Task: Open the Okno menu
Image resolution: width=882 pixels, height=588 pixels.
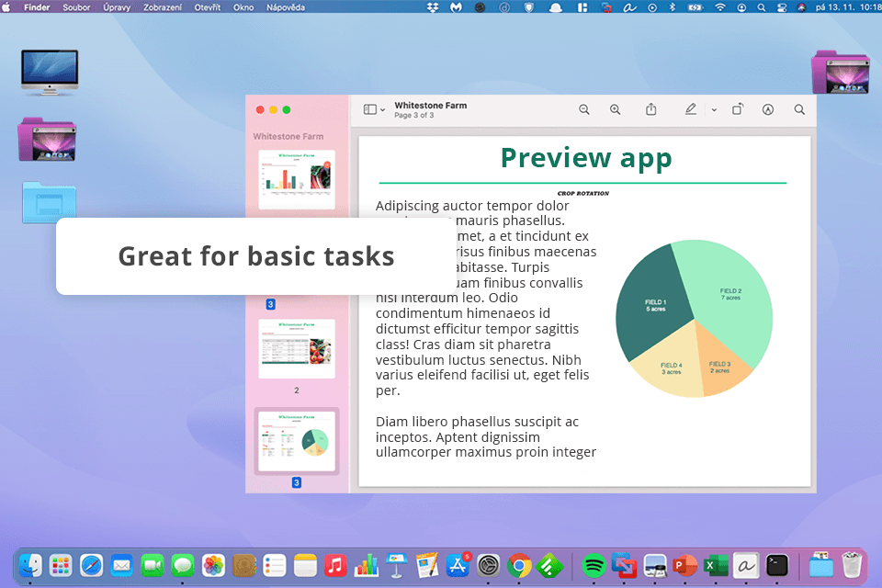Action: point(243,7)
